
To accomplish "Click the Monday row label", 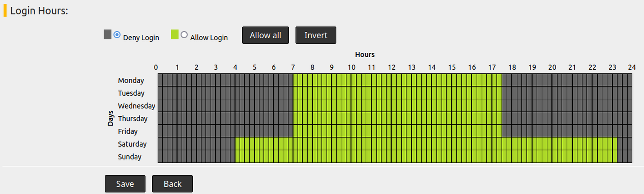I will (131, 80).
